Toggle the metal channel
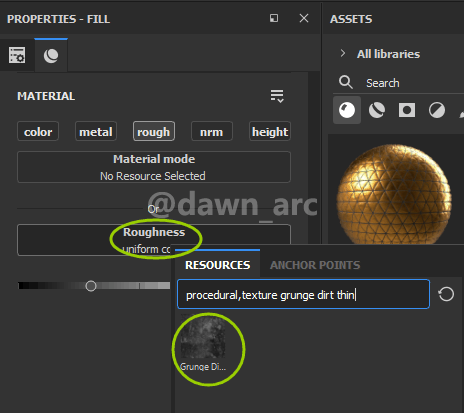Screen dimensions: 464x413 [x=96, y=131]
